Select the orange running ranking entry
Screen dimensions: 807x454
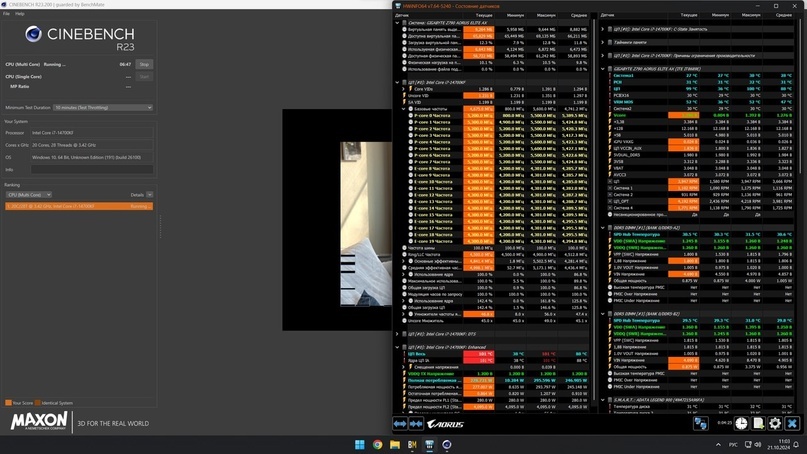79,206
